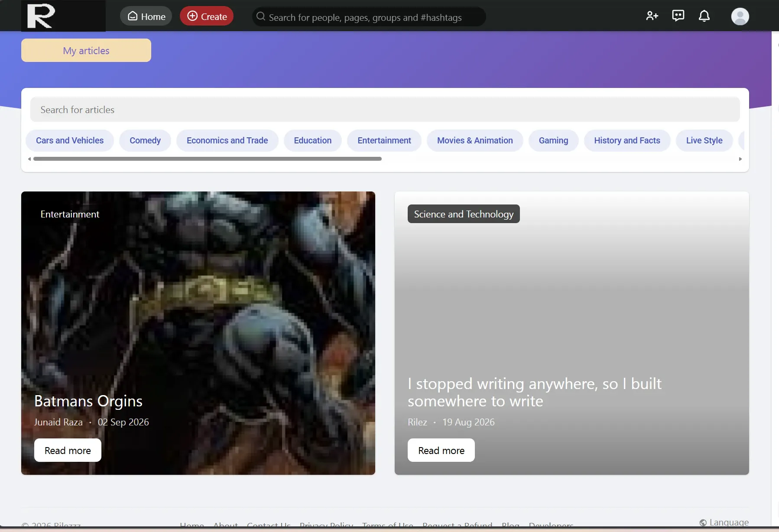779x532 pixels.
Task: Click the globe icon beside Language
Action: [703, 523]
